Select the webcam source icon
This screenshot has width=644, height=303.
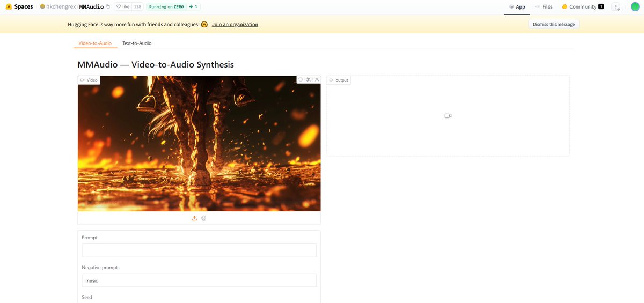(204, 218)
